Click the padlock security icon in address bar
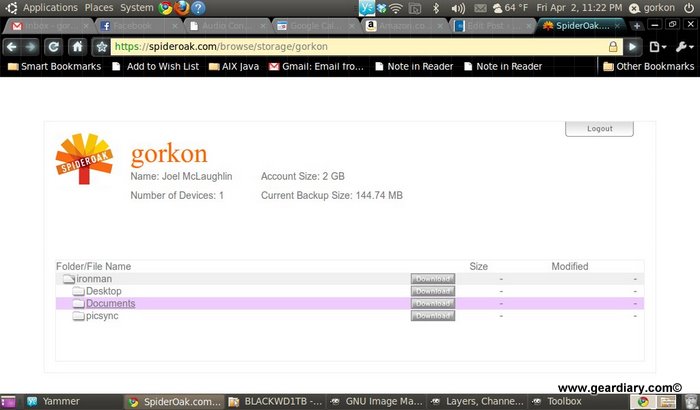This screenshot has width=700, height=410. click(x=613, y=46)
